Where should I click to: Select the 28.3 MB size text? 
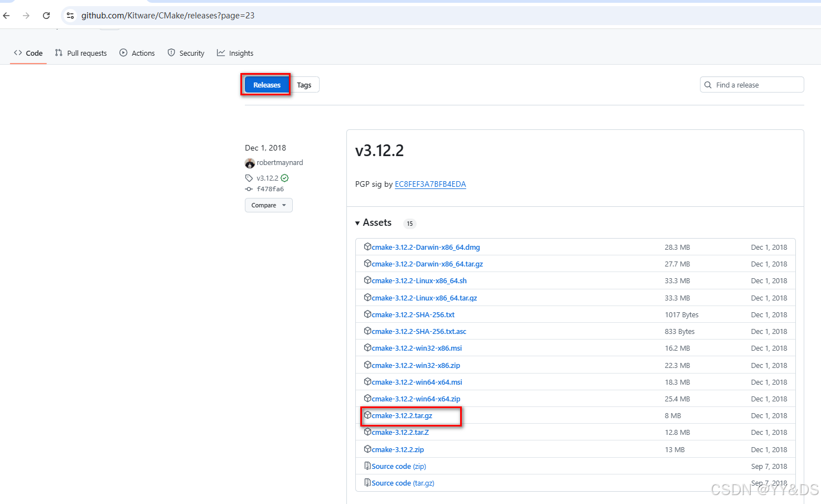677,247
